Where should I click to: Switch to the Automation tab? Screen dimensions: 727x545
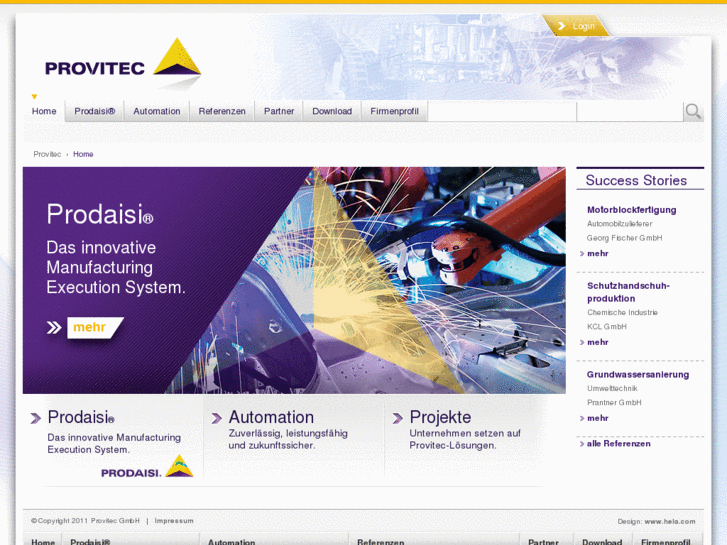[157, 111]
